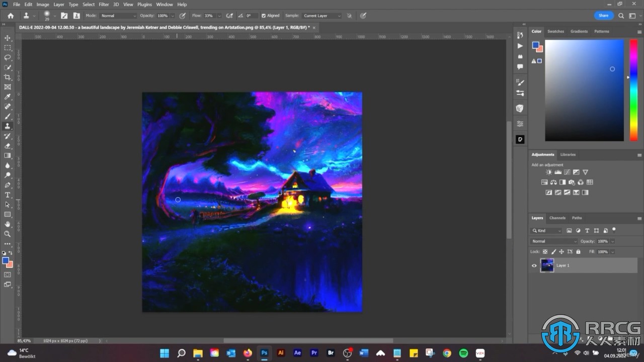The image size is (644, 362).
Task: Open the layer Fill slider dropdown
Action: click(612, 251)
